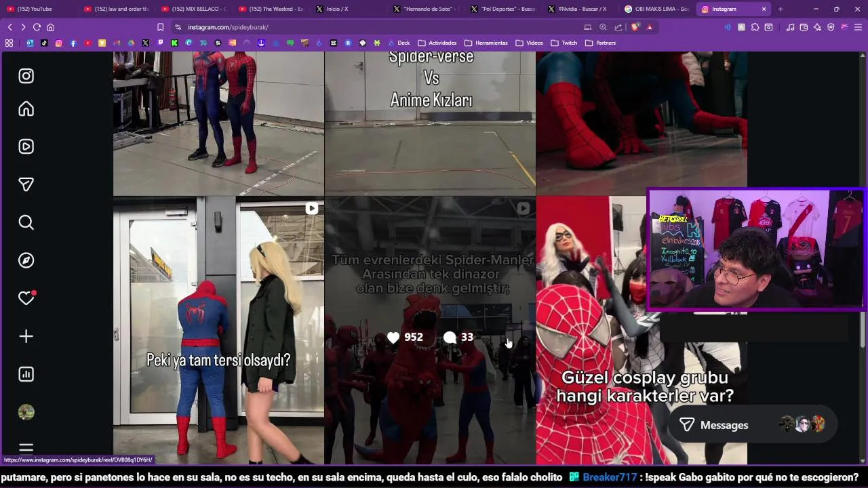The height and width of the screenshot is (488, 868).
Task: Close the Instagram tab
Action: click(x=764, y=9)
